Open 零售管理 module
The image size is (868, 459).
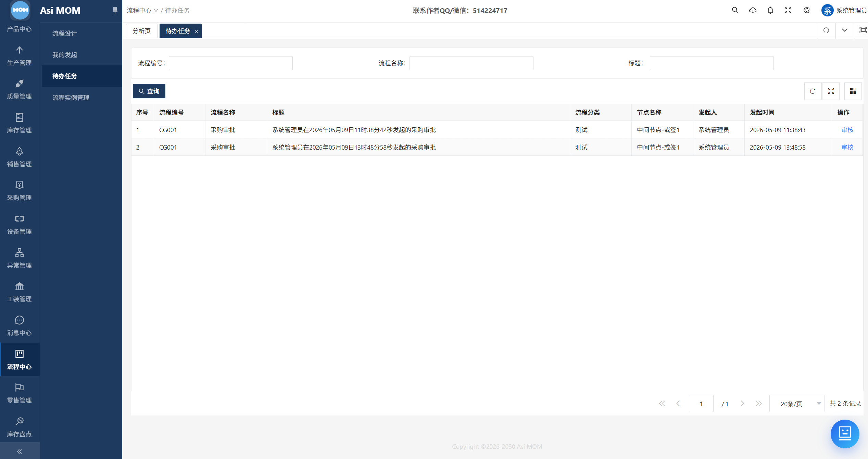20,393
